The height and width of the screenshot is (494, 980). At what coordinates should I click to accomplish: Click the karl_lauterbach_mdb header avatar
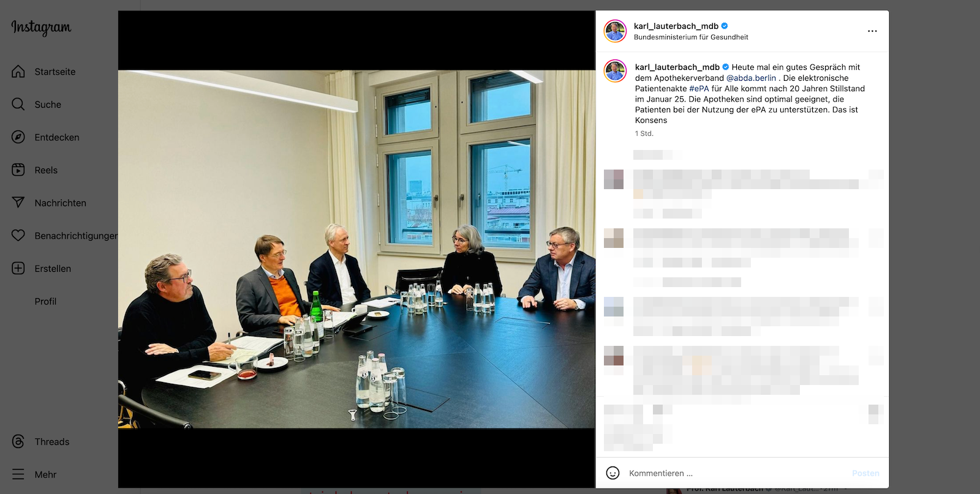615,31
